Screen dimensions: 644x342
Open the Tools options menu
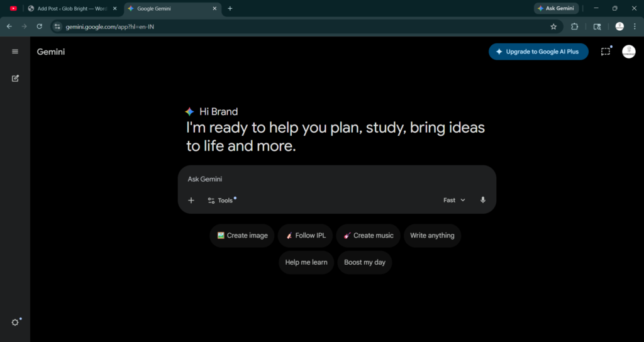coord(220,201)
